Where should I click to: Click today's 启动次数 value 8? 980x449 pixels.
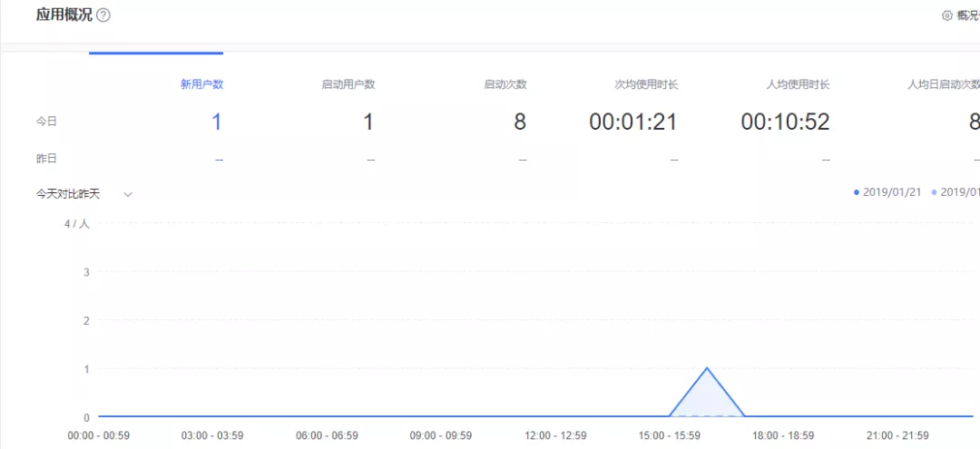[x=520, y=122]
